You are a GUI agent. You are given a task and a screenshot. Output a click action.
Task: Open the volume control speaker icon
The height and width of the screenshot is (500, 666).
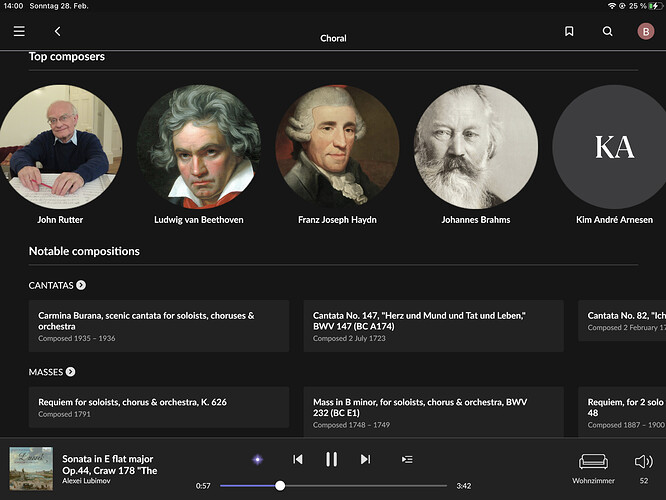coord(643,461)
